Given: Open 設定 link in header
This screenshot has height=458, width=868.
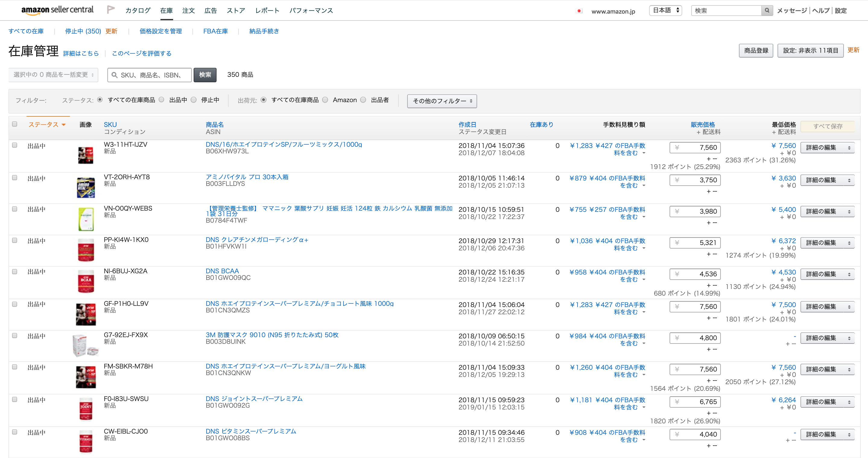Looking at the screenshot, I should click(x=840, y=11).
